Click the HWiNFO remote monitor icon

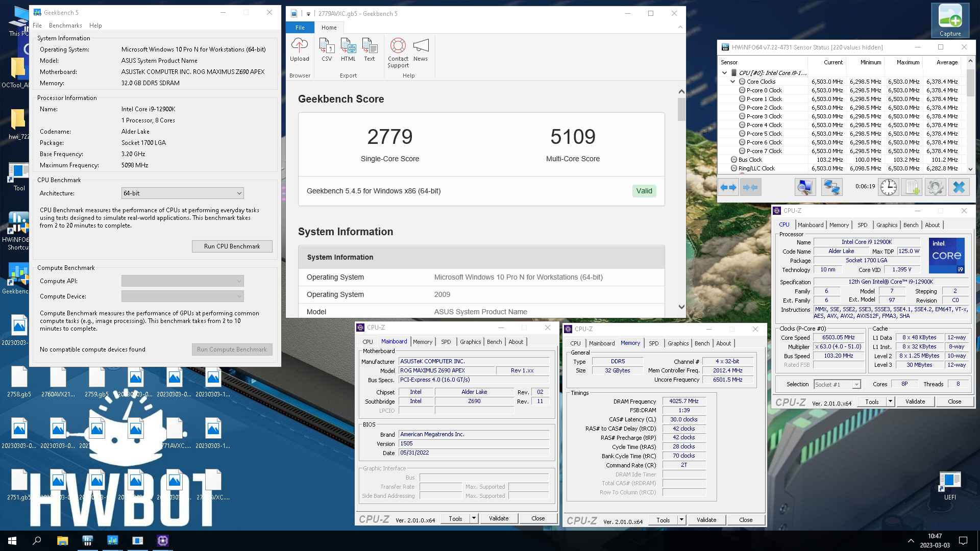tap(805, 187)
